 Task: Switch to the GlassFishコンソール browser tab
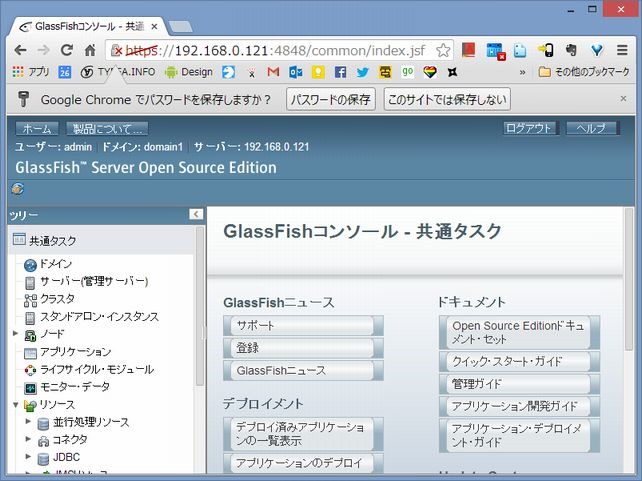pyautogui.click(x=85, y=23)
